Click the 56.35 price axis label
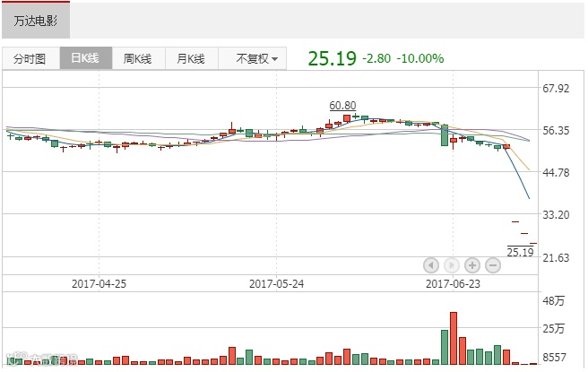The height and width of the screenshot is (372, 588). 556,131
